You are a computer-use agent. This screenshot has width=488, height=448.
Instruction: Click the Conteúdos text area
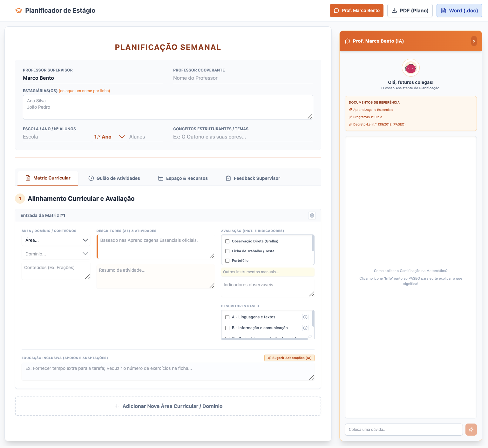coord(56,271)
